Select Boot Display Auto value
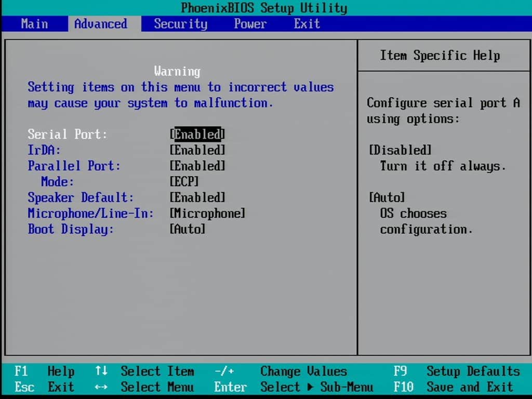 pos(187,229)
